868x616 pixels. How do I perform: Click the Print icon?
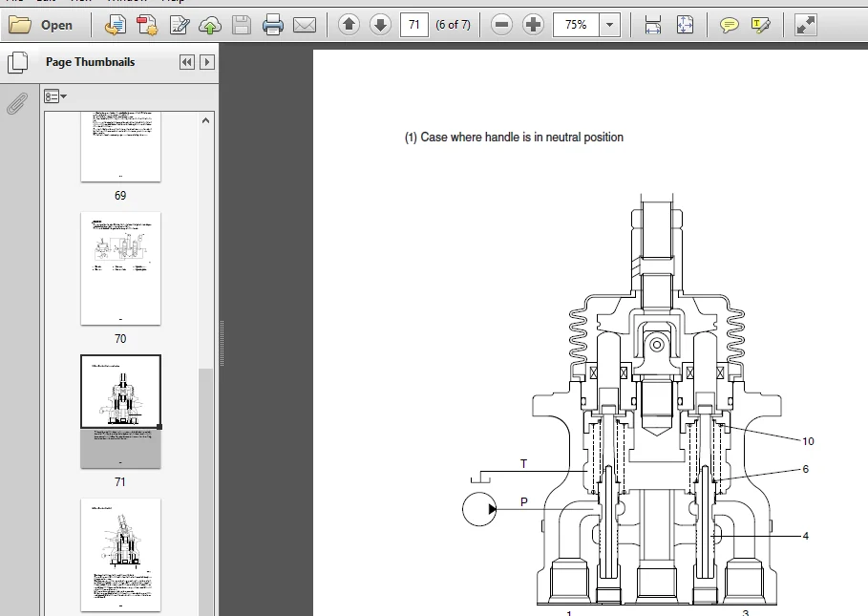273,25
